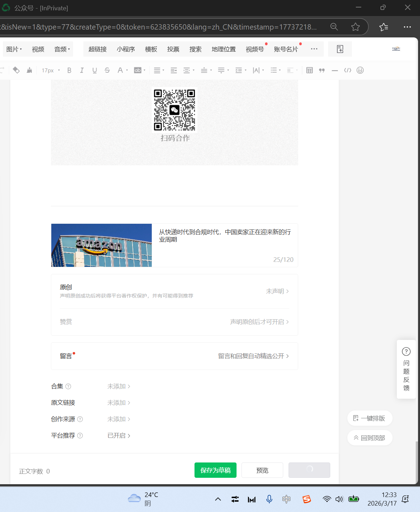Open the line height dropdown

click(x=241, y=70)
